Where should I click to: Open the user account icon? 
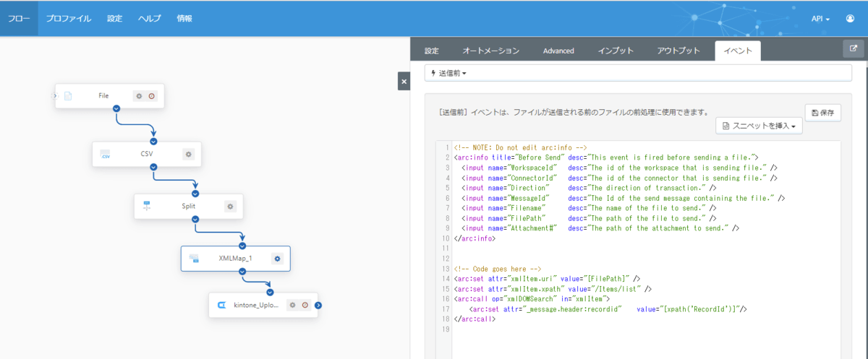[x=850, y=19]
